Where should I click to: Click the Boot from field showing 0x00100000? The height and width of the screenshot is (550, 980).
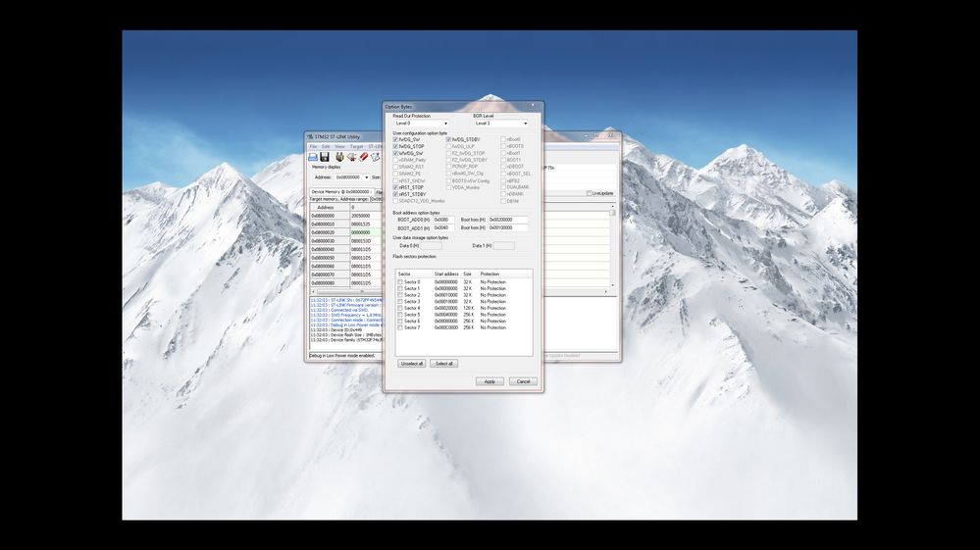tap(508, 227)
